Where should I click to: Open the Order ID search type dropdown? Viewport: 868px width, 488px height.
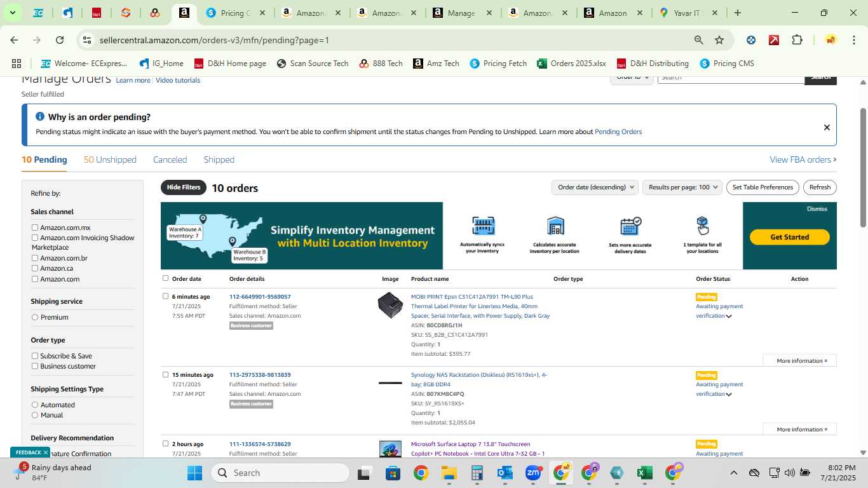point(632,77)
